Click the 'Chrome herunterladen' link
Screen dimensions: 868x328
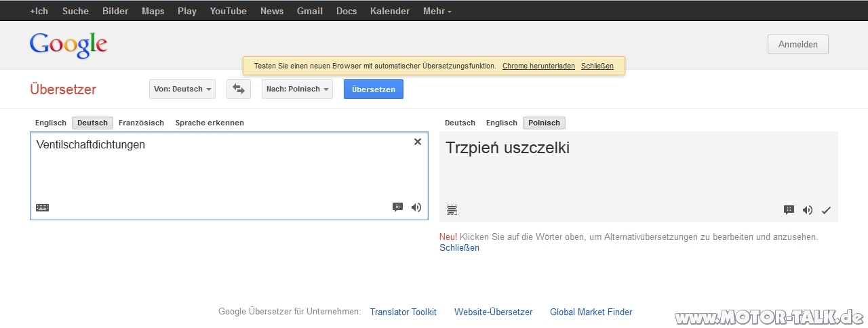538,66
